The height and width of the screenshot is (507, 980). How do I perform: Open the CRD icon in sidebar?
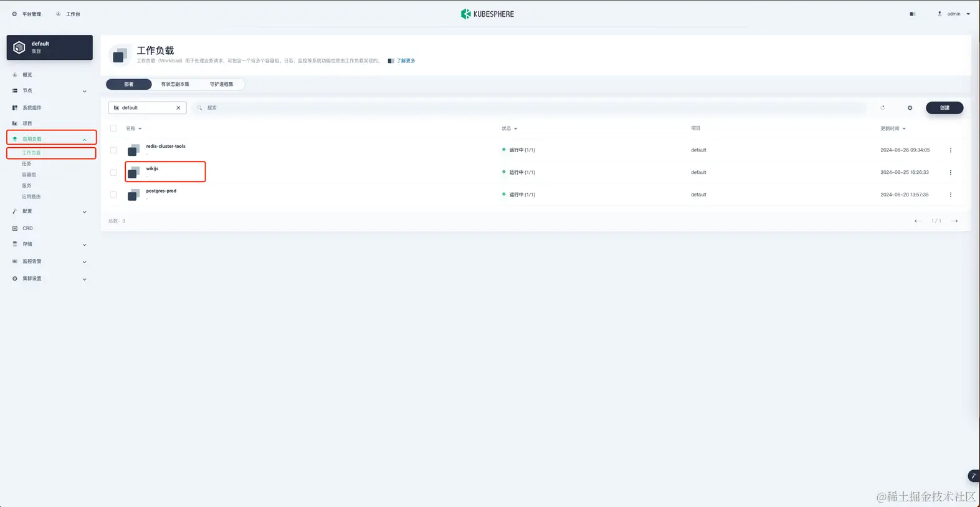coord(15,228)
